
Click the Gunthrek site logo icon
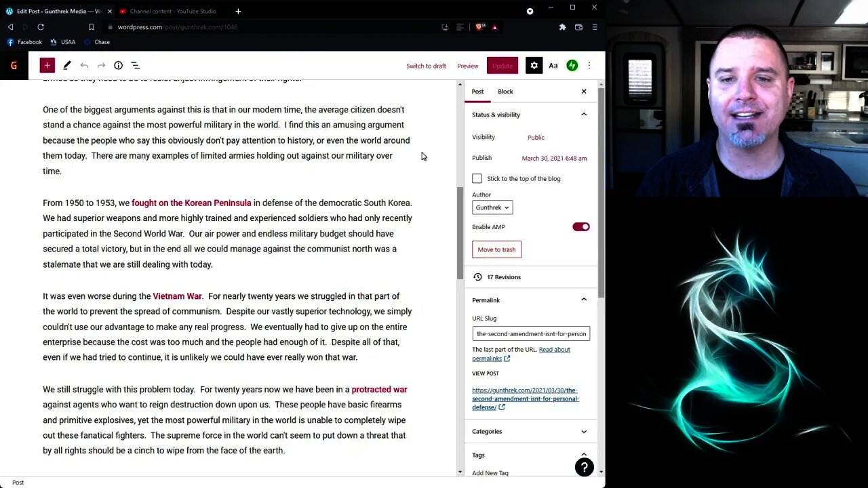[x=14, y=65]
